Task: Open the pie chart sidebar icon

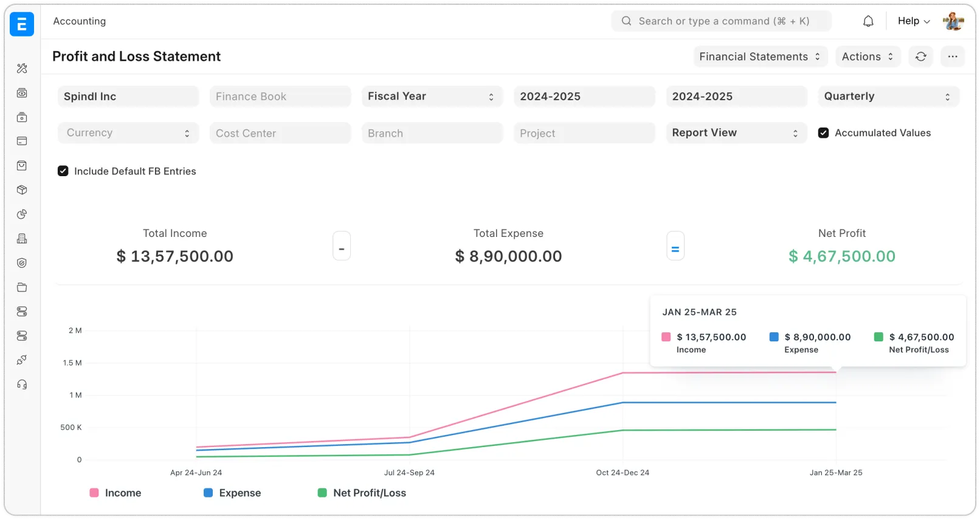Action: [x=22, y=214]
